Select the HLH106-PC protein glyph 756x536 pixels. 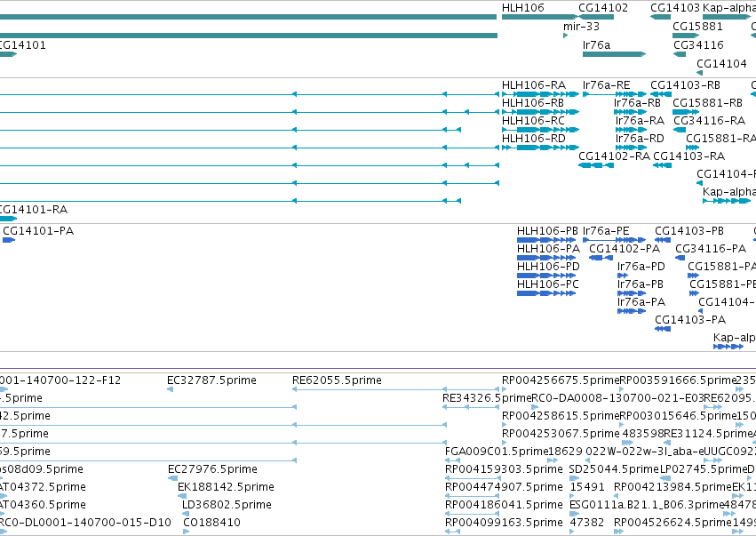(546, 293)
